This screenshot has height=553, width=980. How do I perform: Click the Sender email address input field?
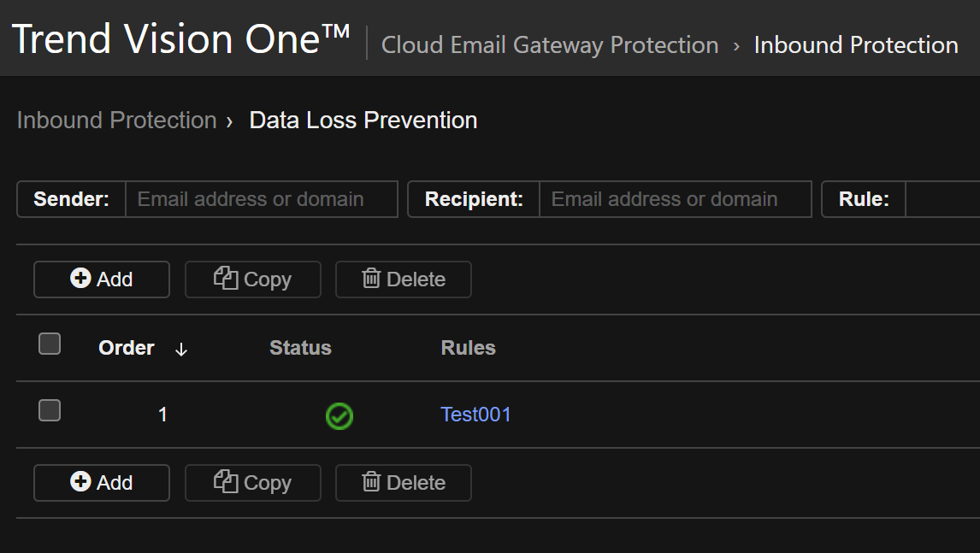(261, 199)
